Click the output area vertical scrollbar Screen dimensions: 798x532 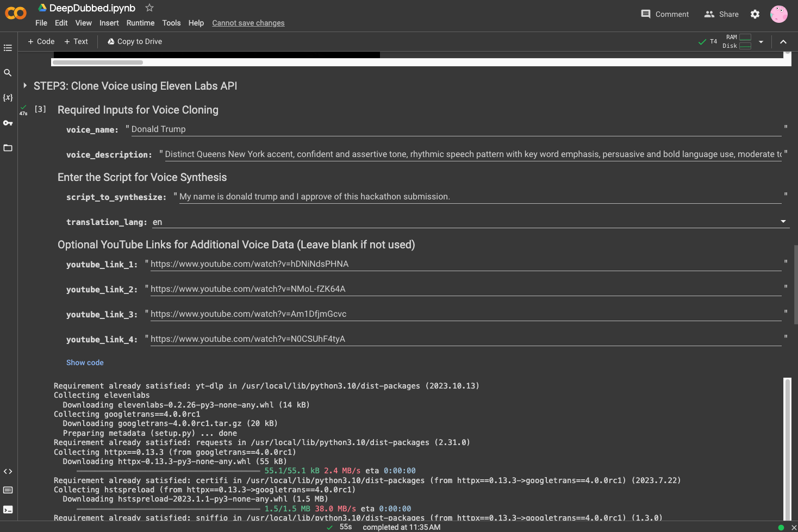click(787, 449)
